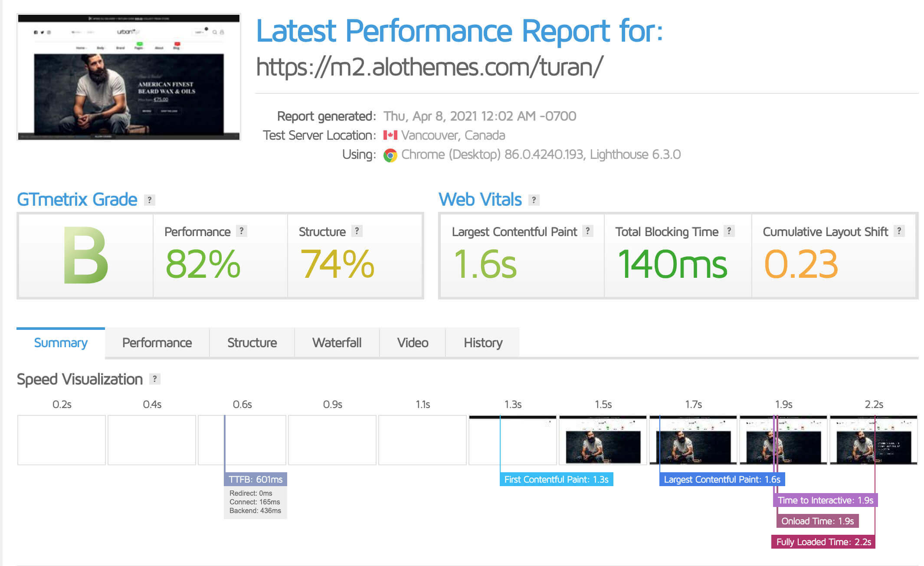This screenshot has height=566, width=924.
Task: Select the 1.5s filmstrip frame
Action: pyautogui.click(x=603, y=440)
